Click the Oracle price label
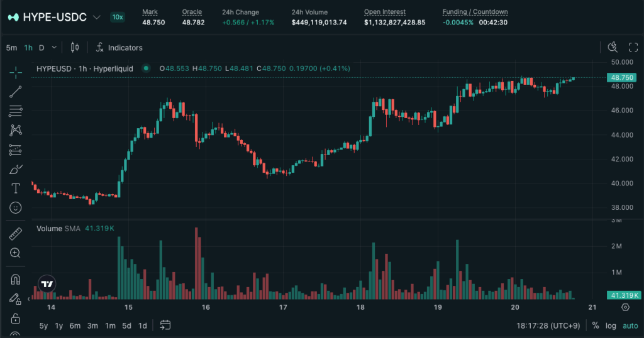The width and height of the screenshot is (644, 338). point(192,12)
